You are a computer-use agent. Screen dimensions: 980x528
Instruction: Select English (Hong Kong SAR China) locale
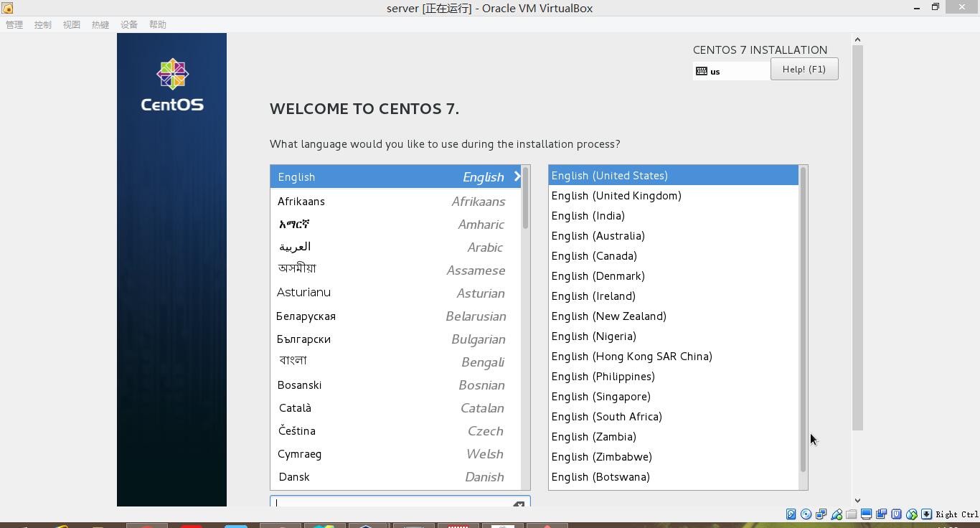coord(674,356)
